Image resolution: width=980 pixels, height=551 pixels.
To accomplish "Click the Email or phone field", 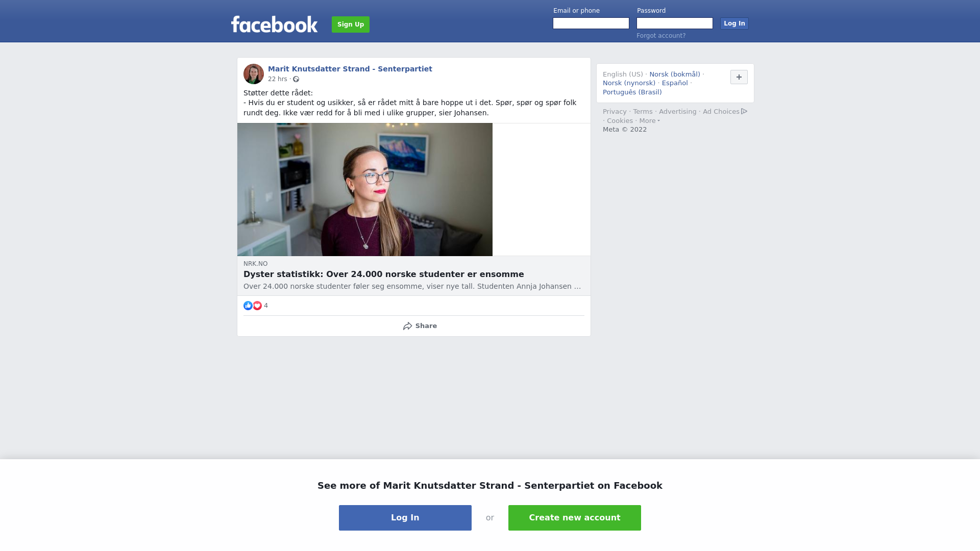I will (591, 23).
